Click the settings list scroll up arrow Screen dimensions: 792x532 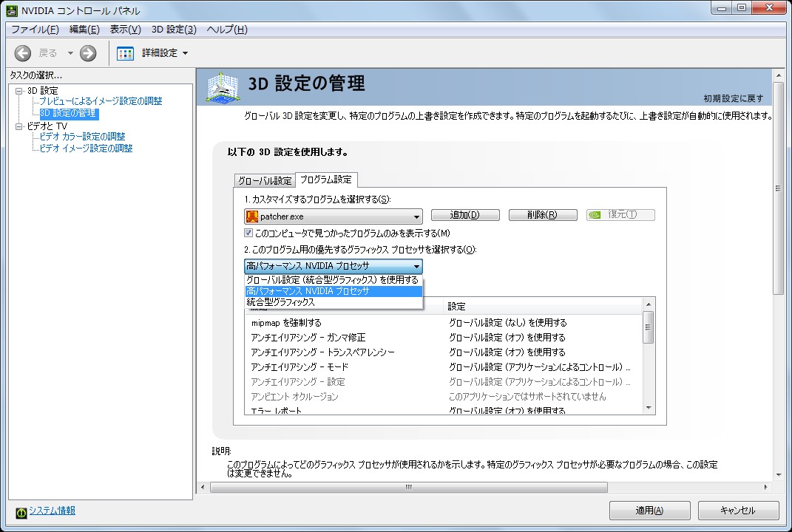point(649,304)
